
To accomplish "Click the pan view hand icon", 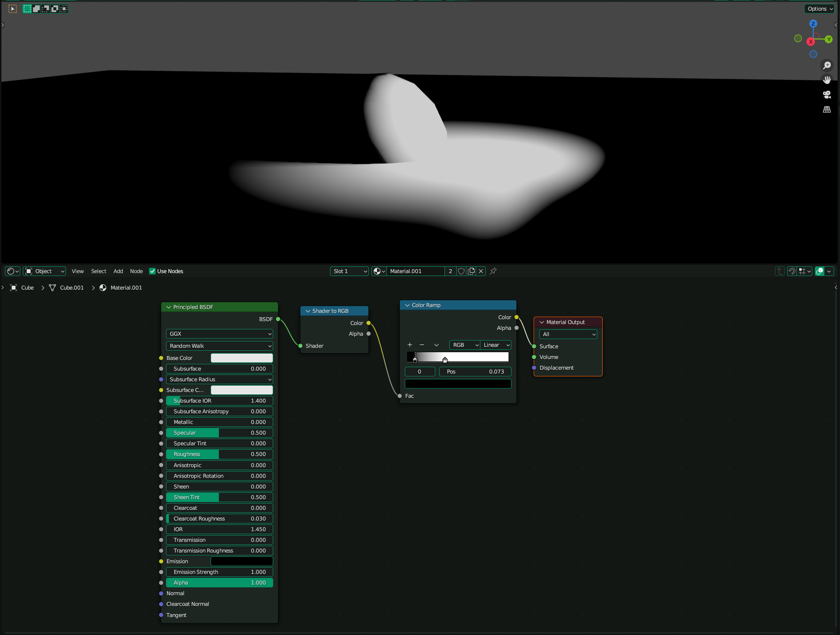I will coord(827,80).
